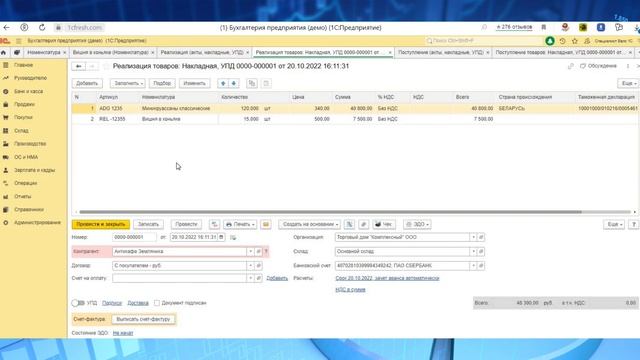
Task: Move the row up with the blue up arrow
Action: click(223, 83)
